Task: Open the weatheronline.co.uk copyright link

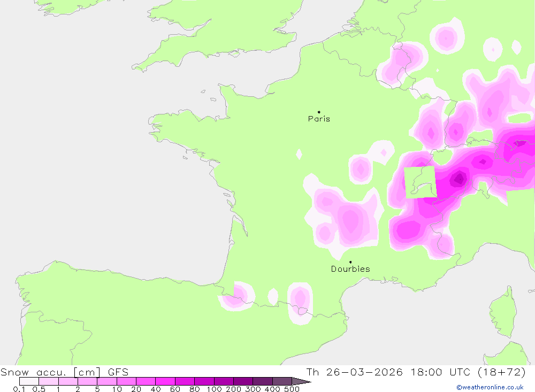Action: tap(490, 387)
